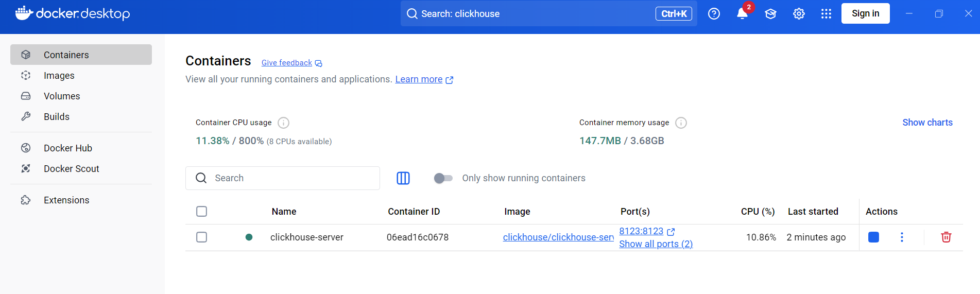Click the memory usage info icon
This screenshot has width=980, height=294.
pos(681,123)
